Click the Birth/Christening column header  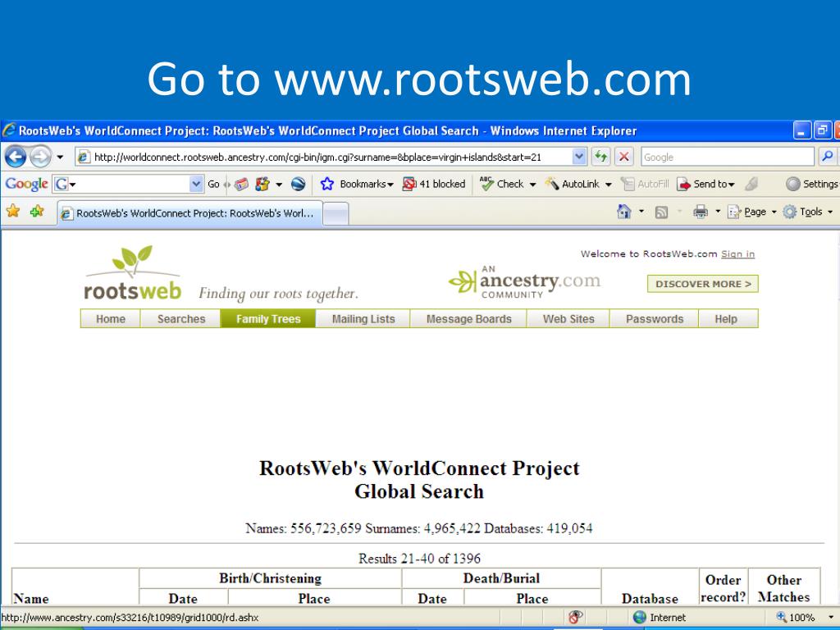(x=270, y=578)
